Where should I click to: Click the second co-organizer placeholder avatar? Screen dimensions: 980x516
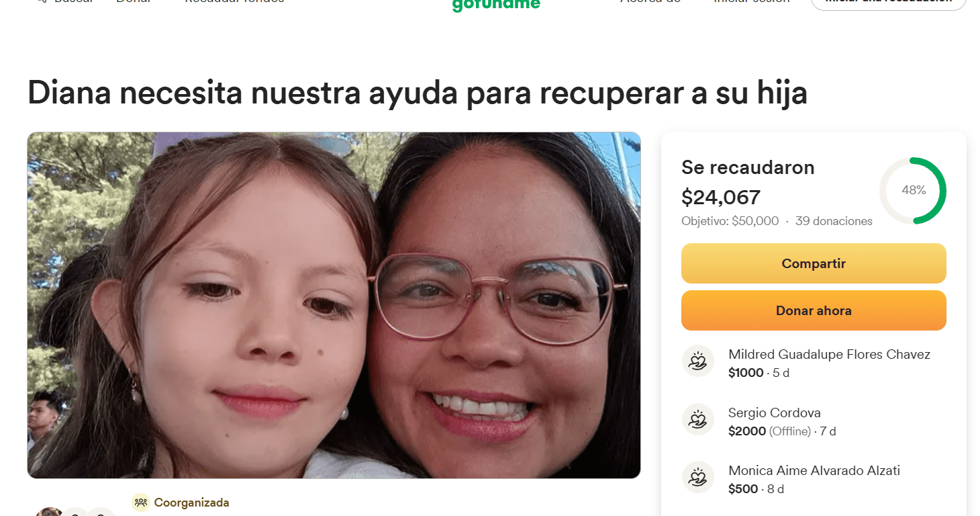tap(101, 512)
